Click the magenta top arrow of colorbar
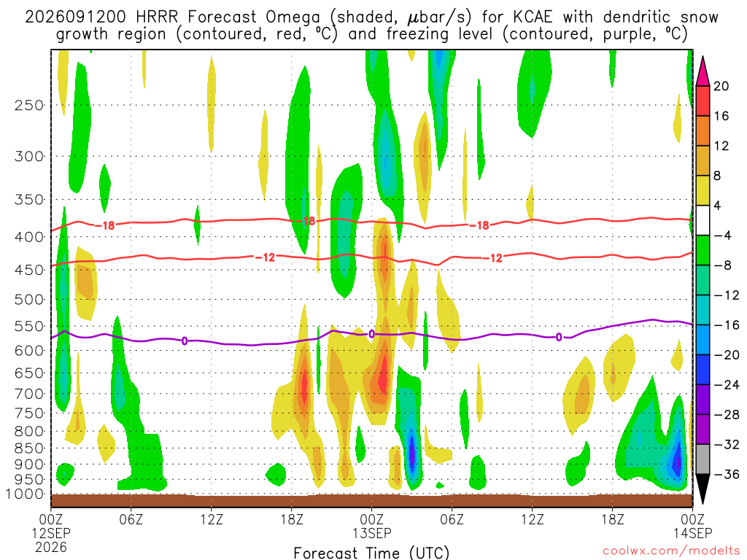The height and width of the screenshot is (560, 747). [x=703, y=71]
